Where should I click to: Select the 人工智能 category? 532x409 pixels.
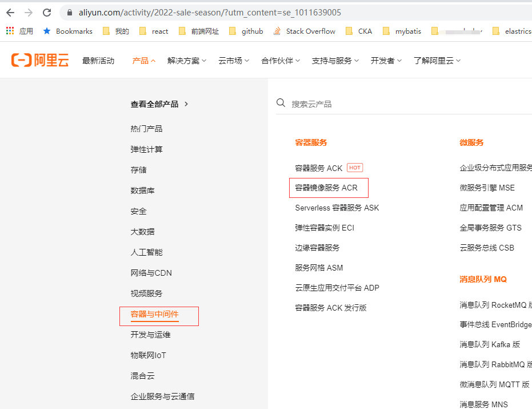(x=146, y=252)
